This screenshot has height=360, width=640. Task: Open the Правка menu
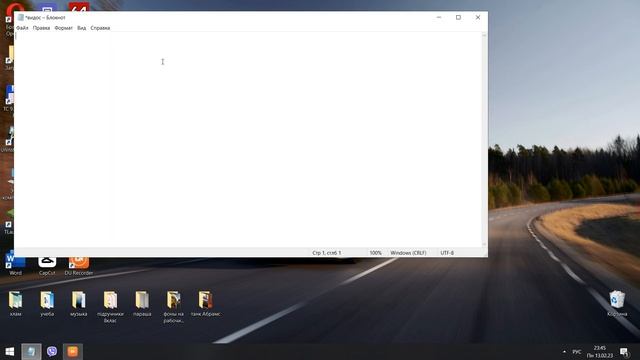(41, 28)
